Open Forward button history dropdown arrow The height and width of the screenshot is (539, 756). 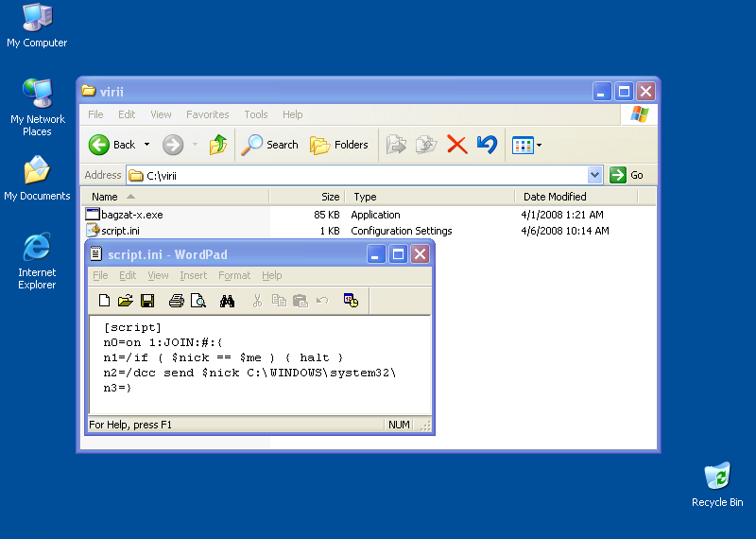196,145
